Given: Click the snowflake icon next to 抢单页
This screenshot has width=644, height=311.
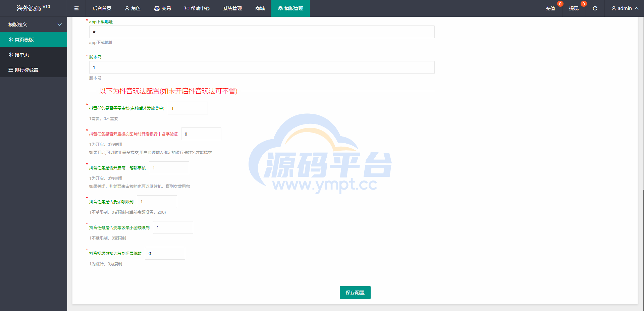Looking at the screenshot, I should [x=11, y=55].
